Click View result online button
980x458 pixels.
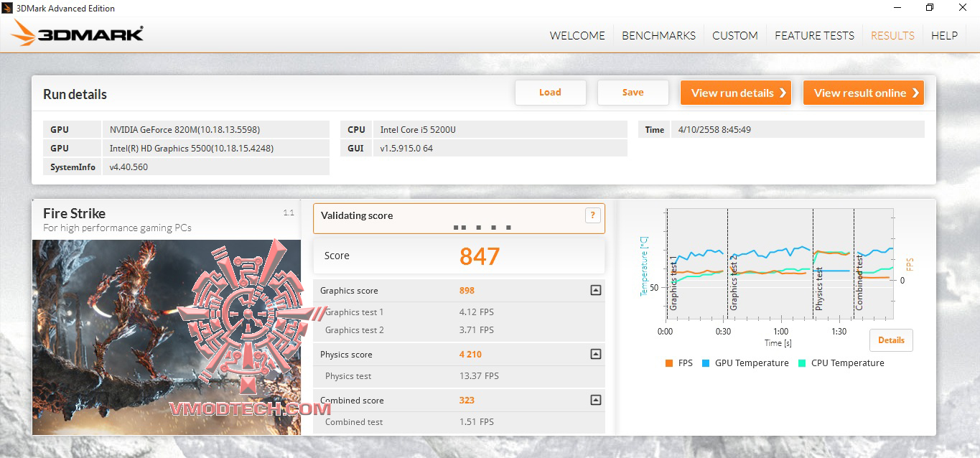(864, 93)
